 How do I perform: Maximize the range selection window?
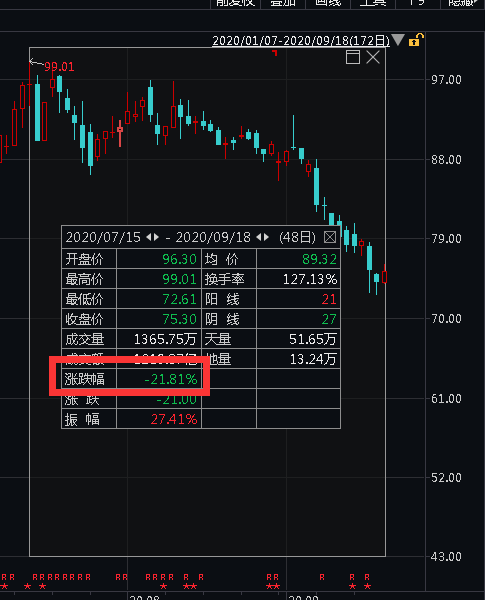(353, 57)
